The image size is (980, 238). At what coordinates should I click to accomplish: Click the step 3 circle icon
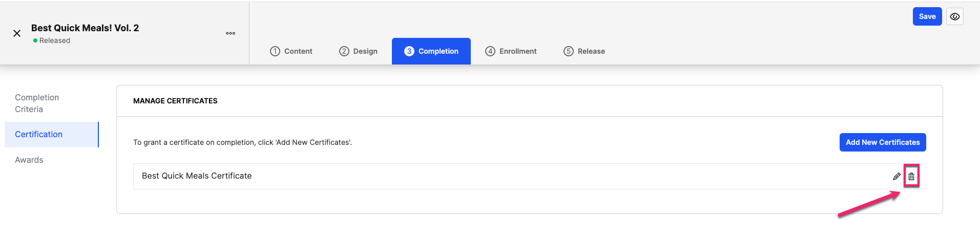(x=409, y=51)
